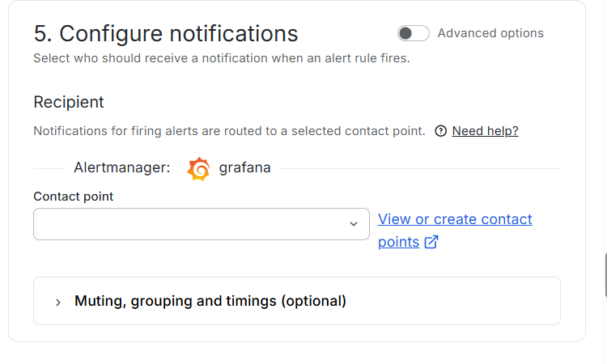
Task: Click the Contact point dropdown chevron
Action: [354, 224]
